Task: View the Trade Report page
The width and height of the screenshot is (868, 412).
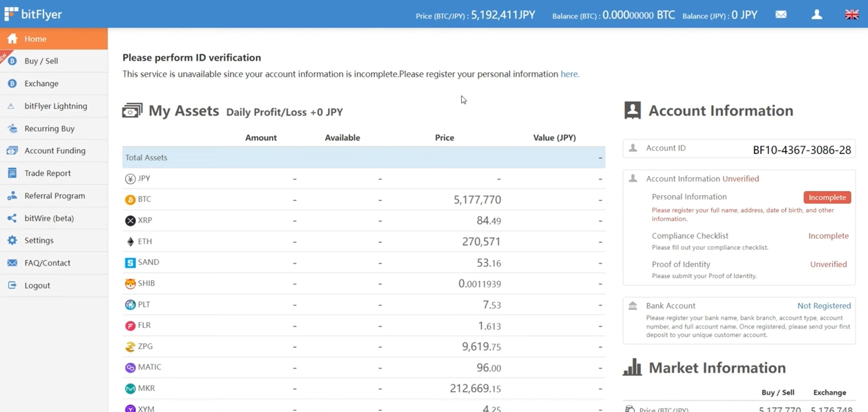Action: tap(54, 173)
